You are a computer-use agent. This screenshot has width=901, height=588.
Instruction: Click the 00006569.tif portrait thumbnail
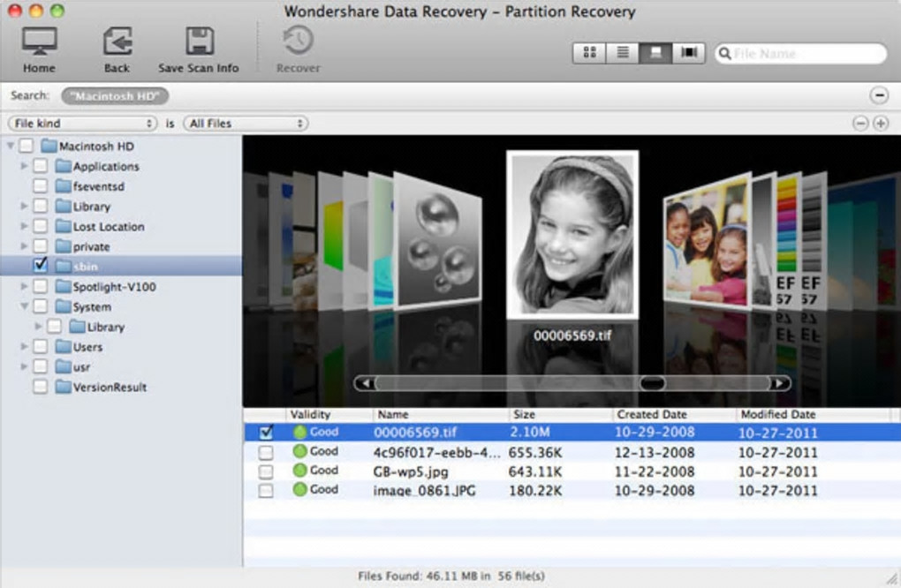[x=573, y=234]
